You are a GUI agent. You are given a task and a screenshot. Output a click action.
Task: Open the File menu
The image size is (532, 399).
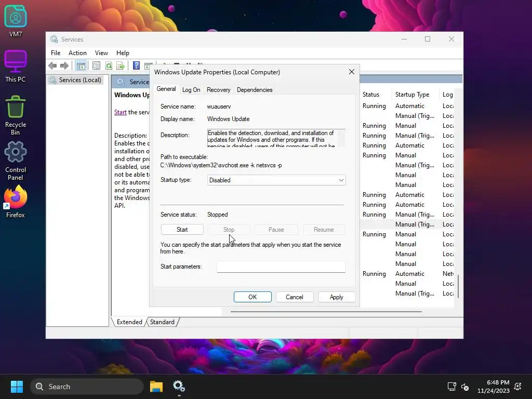[56, 53]
